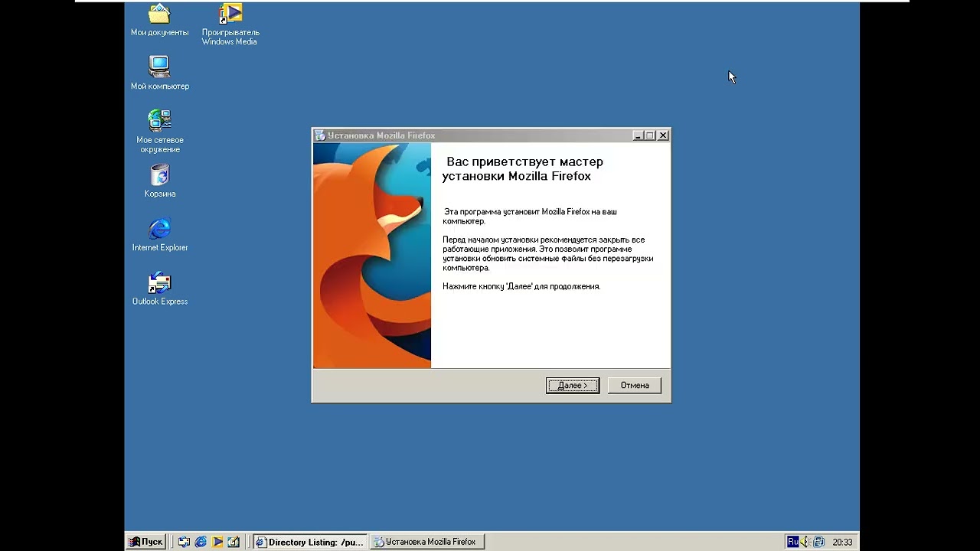Click the 'Нажмите кнопку Далее для продолжения' text
Image resolution: width=980 pixels, height=551 pixels.
[521, 286]
